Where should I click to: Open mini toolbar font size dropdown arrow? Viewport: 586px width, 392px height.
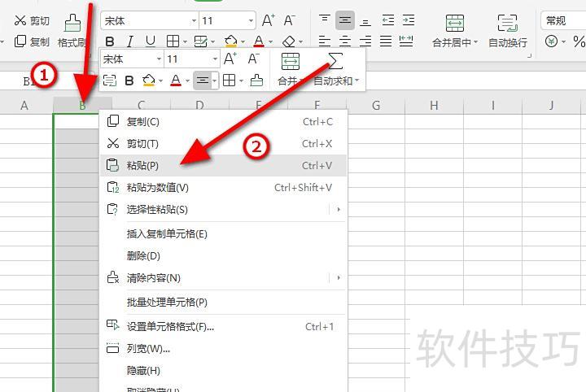coord(215,59)
